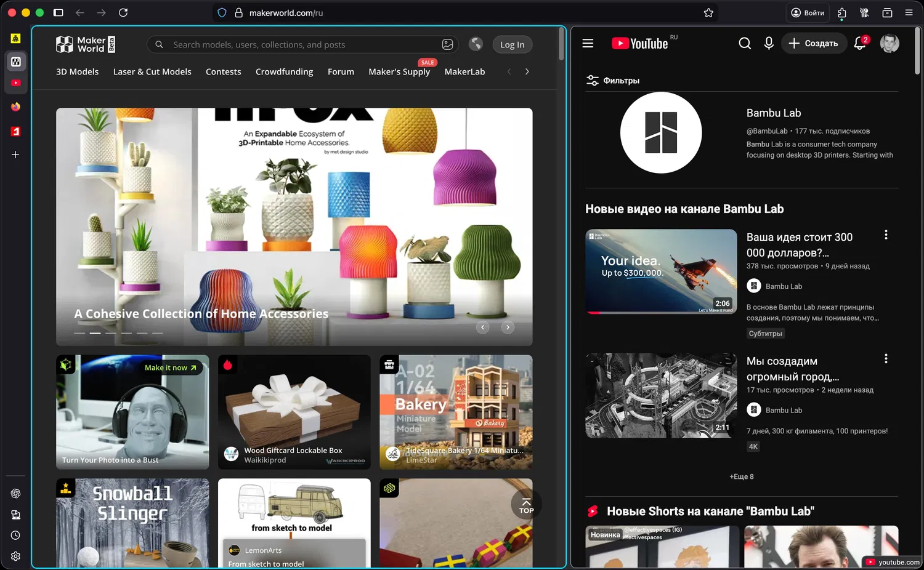Image resolution: width=924 pixels, height=570 pixels.
Task: Open the 3D Models menu
Action: click(77, 72)
